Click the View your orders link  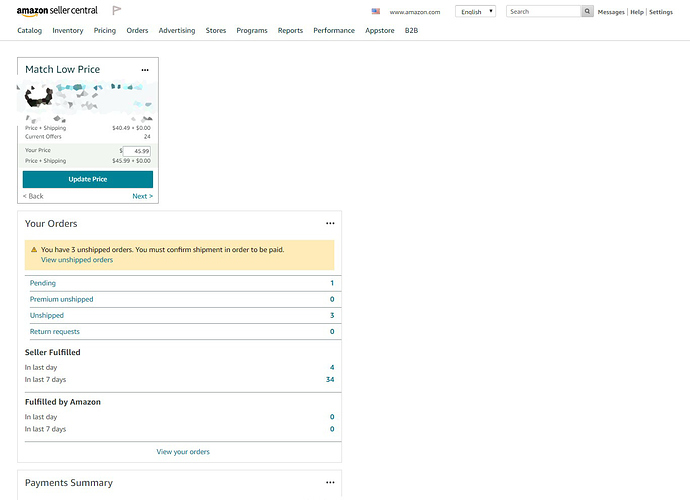(x=183, y=452)
